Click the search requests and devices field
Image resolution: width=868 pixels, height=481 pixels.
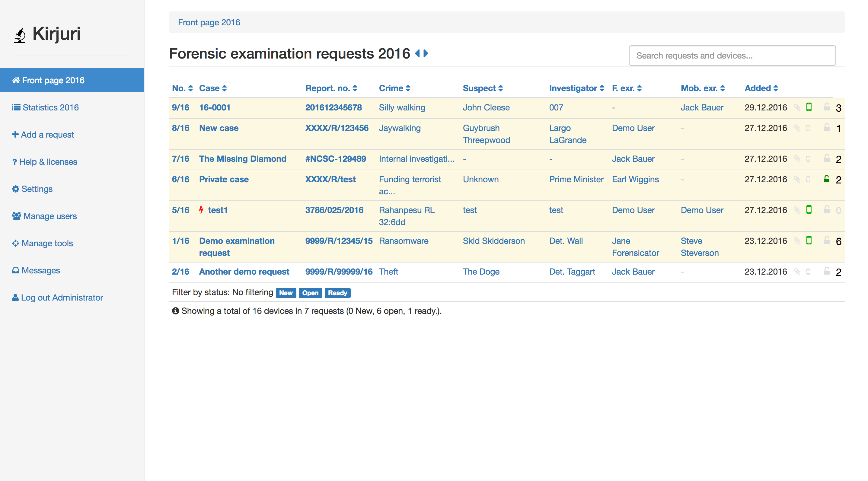[x=732, y=56]
